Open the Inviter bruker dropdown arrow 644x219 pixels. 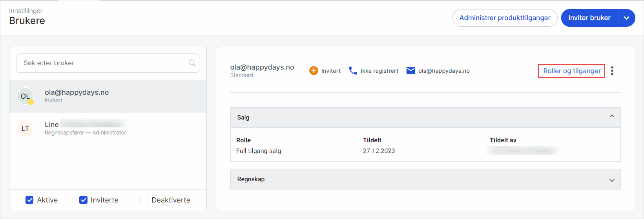point(626,18)
